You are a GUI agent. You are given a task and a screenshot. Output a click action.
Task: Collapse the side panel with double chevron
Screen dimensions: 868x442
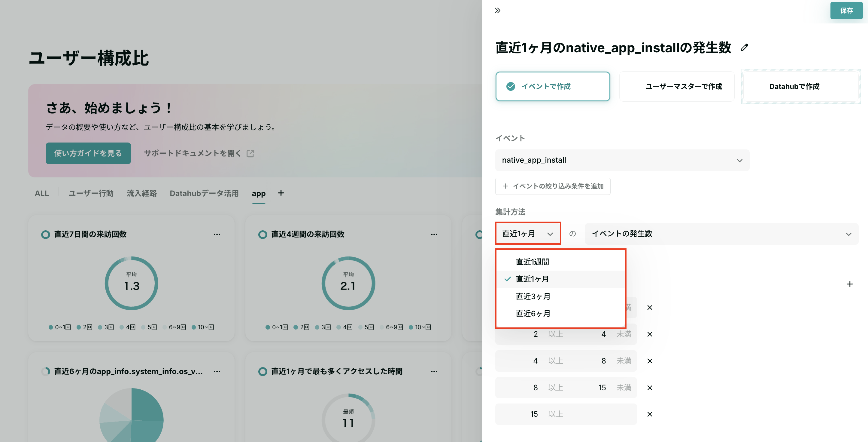pyautogui.click(x=497, y=11)
